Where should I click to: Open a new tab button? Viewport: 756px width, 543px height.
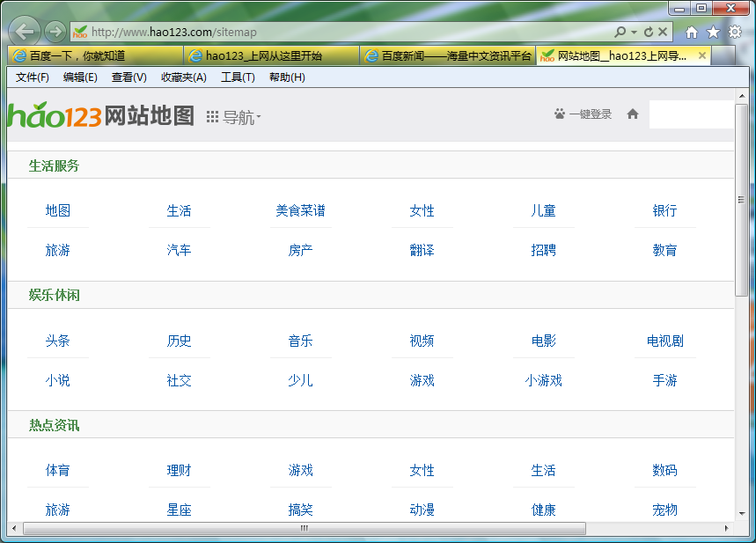click(x=723, y=56)
